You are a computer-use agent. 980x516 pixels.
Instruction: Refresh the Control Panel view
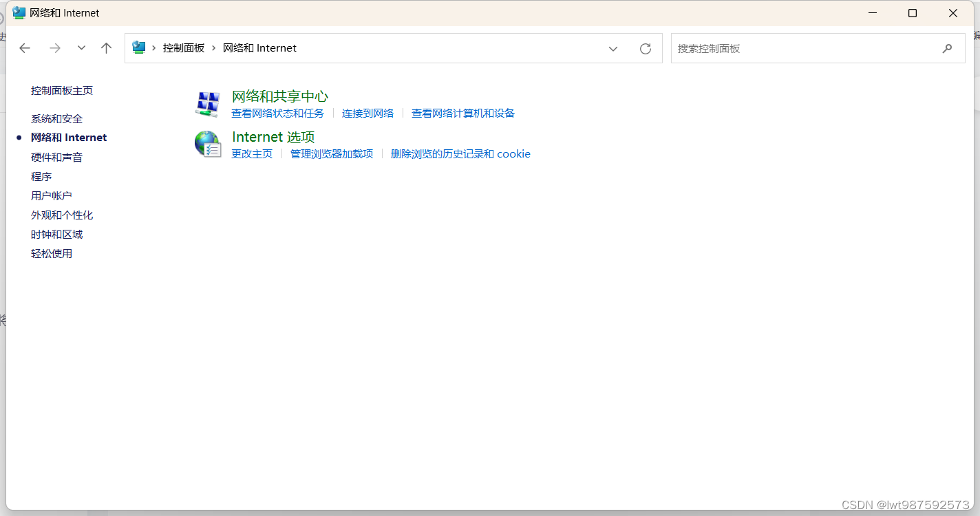click(646, 49)
